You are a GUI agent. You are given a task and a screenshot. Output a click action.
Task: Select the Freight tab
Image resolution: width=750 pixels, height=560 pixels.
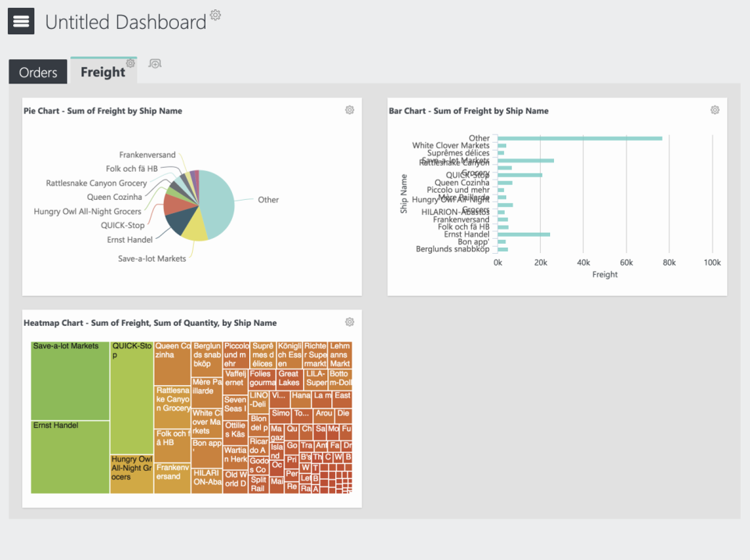(102, 72)
